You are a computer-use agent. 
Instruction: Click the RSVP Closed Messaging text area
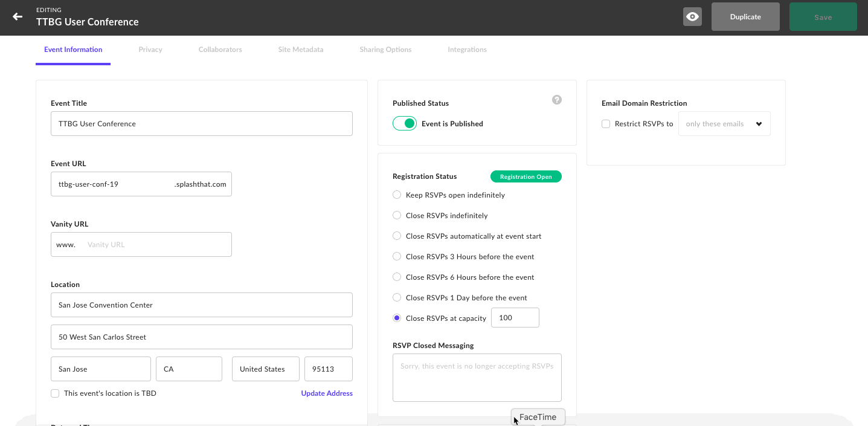click(x=477, y=378)
